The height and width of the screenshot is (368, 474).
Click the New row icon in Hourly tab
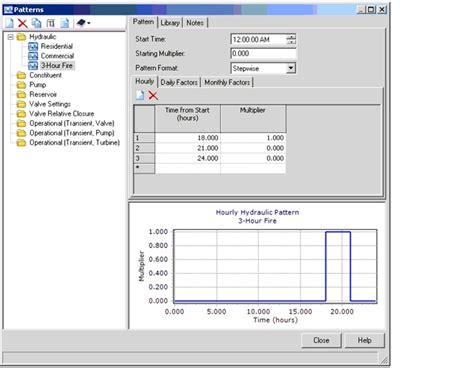point(140,95)
